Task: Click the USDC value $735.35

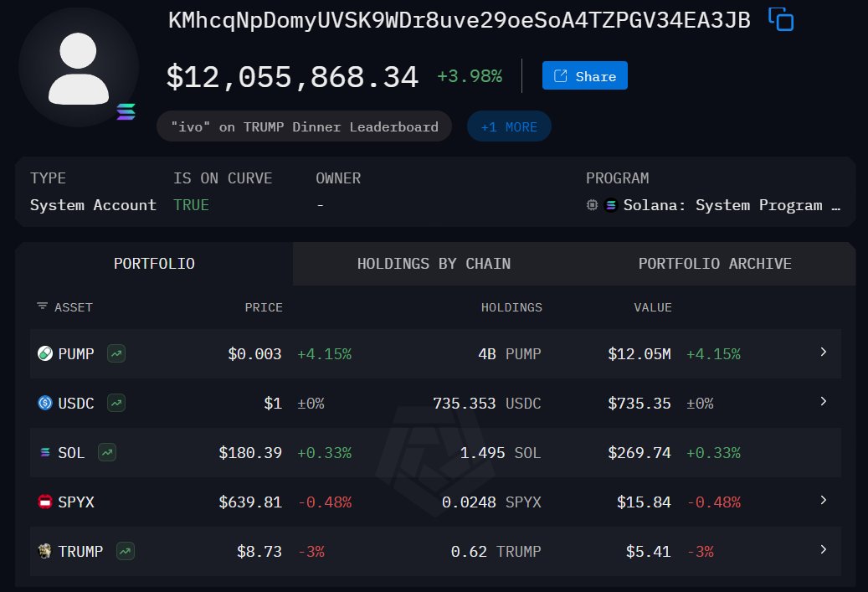Action: [639, 403]
